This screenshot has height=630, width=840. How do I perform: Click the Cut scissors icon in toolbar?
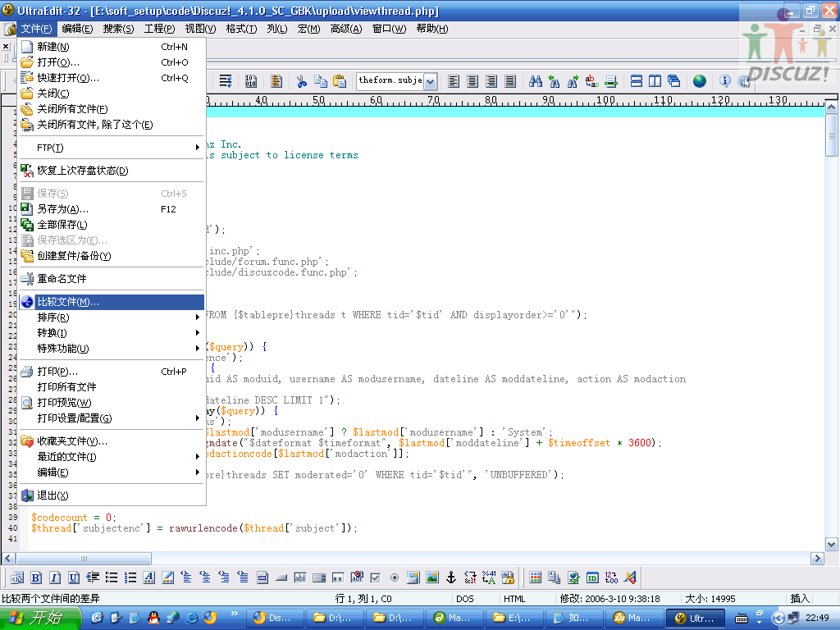(x=302, y=81)
